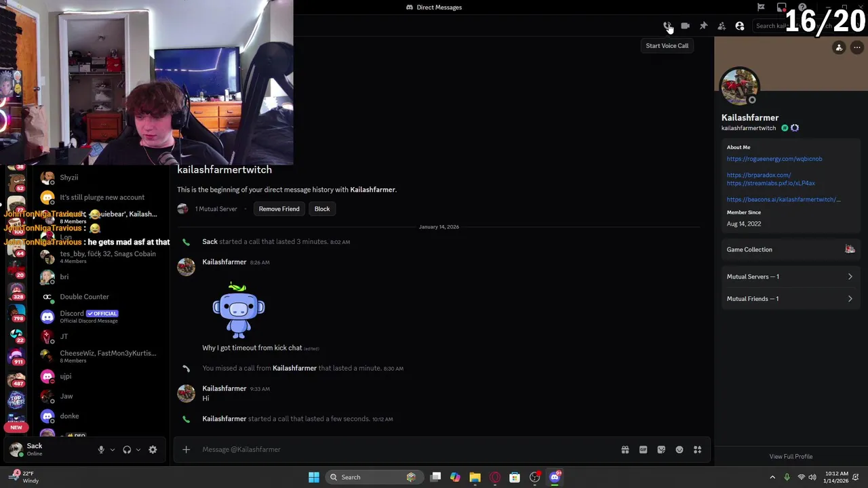Open the ujpi direct message
Image resolution: width=868 pixels, height=488 pixels.
(100, 376)
